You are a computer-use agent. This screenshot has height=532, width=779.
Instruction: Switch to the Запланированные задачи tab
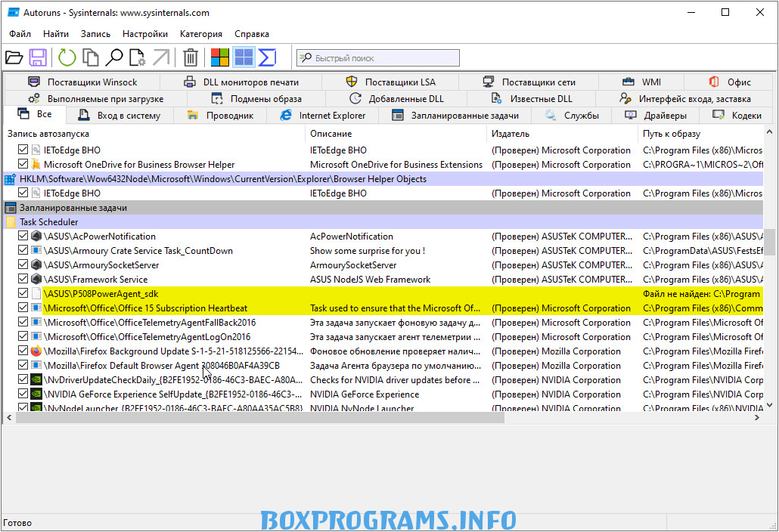(x=456, y=116)
